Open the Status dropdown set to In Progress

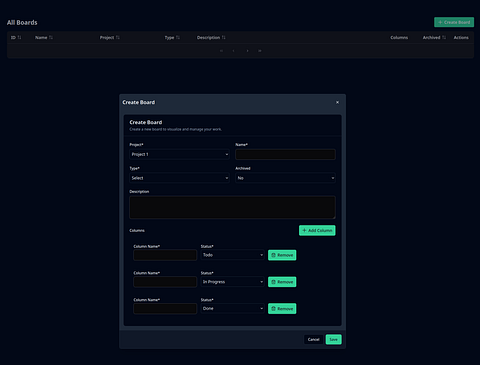pyautogui.click(x=232, y=282)
